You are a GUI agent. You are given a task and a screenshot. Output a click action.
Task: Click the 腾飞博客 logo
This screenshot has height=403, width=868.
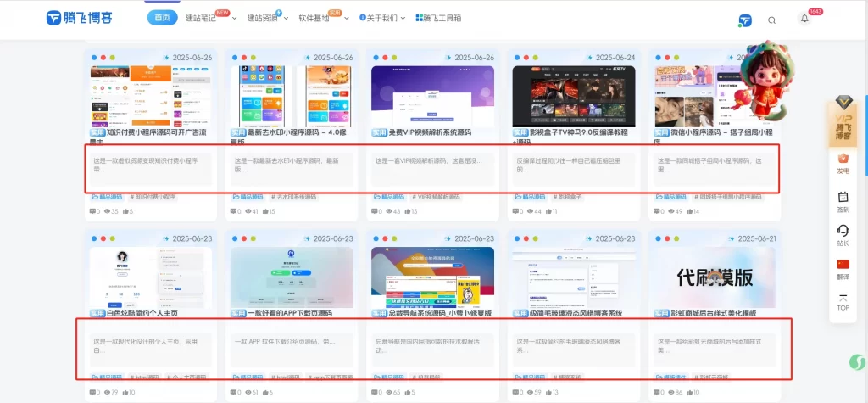pos(79,18)
